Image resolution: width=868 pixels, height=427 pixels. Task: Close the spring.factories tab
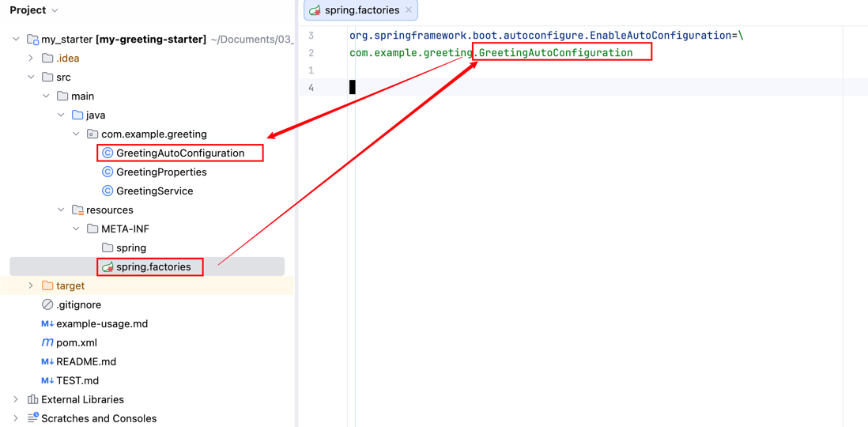tap(409, 10)
